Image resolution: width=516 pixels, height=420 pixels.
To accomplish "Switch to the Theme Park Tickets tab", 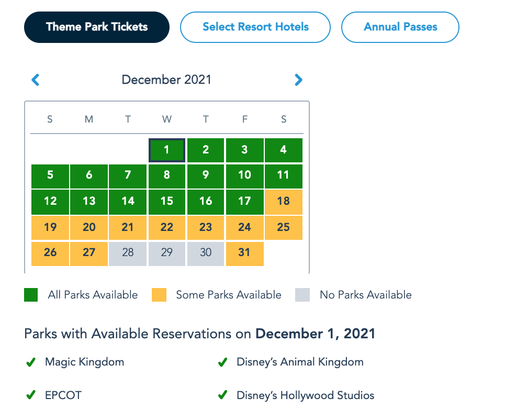I will click(97, 27).
